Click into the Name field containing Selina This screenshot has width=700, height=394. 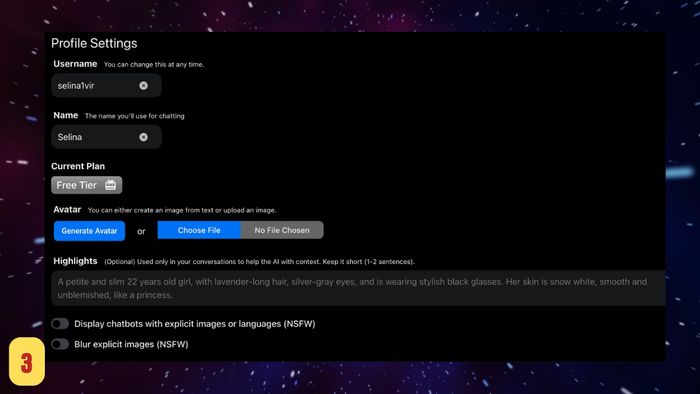tap(106, 137)
